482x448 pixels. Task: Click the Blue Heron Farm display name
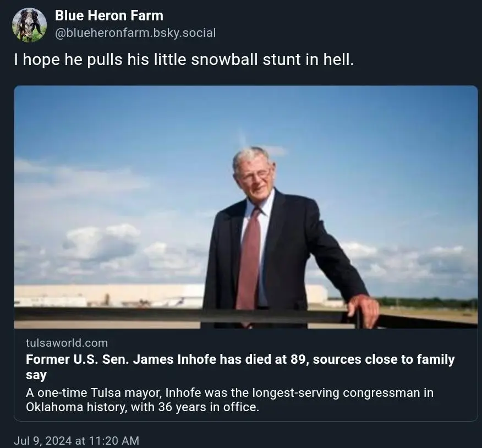pyautogui.click(x=109, y=15)
